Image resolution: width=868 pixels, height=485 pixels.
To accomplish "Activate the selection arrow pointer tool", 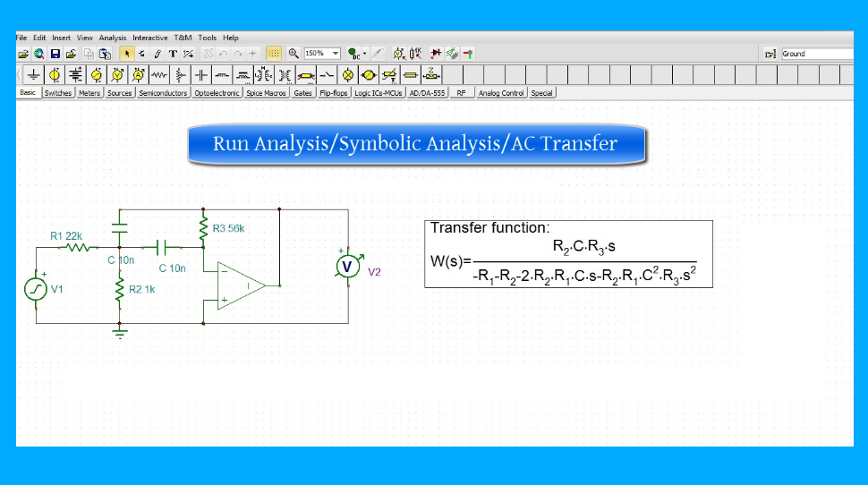I will [x=127, y=54].
